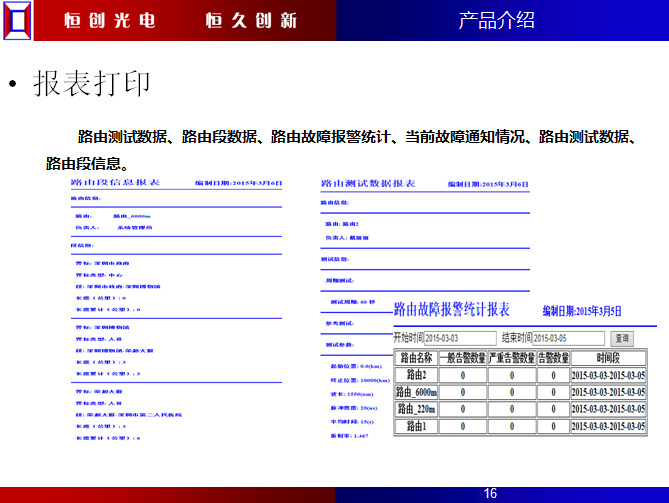Click the time range cell in 路由_220m row
This screenshot has width=669, height=503.
coord(608,409)
